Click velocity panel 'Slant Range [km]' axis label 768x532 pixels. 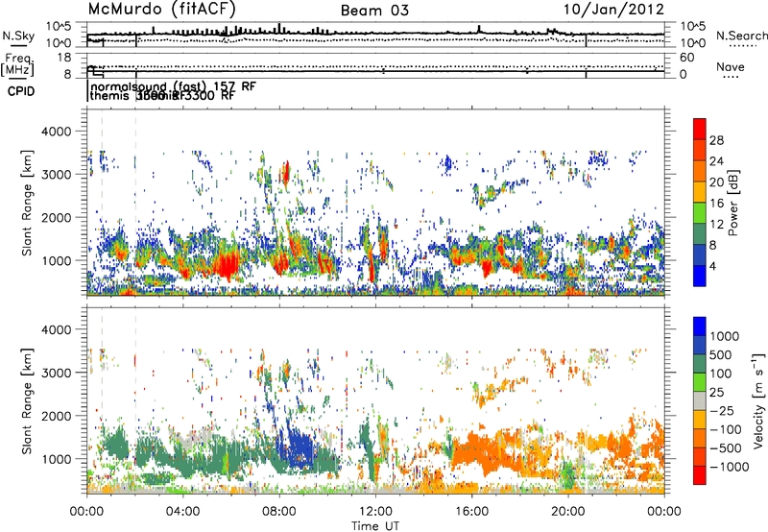point(28,400)
